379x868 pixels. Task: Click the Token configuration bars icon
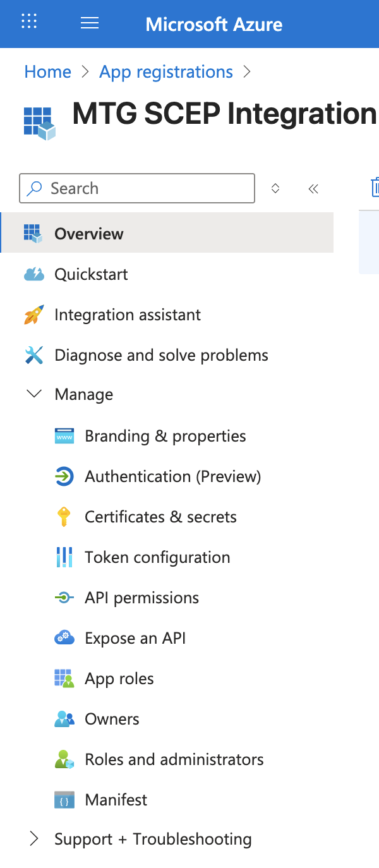[64, 557]
